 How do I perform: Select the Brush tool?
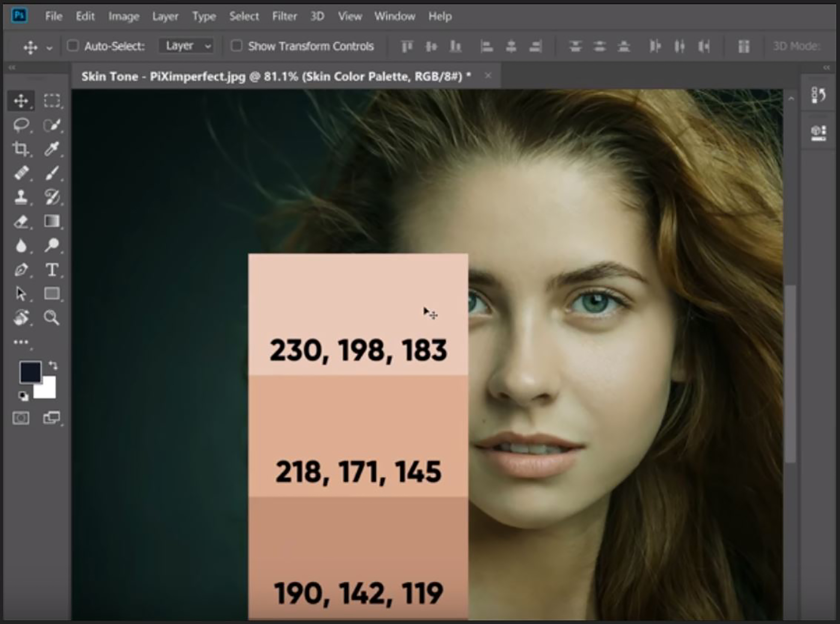[52, 173]
